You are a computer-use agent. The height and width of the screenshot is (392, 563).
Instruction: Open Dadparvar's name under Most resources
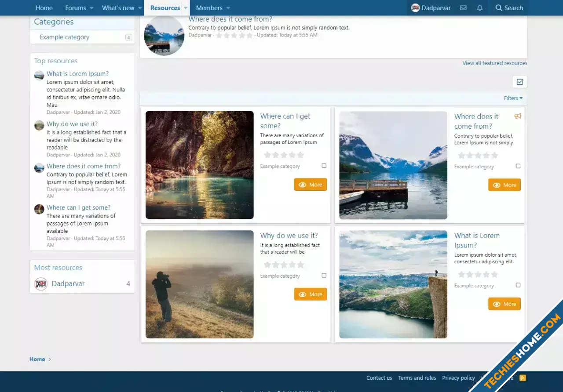[68, 284]
